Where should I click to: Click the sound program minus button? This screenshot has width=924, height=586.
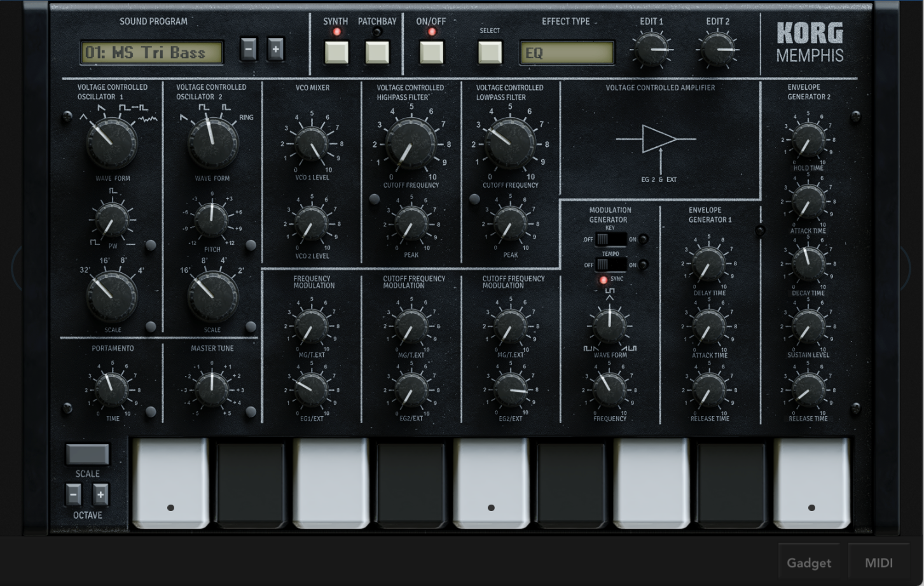(x=249, y=49)
